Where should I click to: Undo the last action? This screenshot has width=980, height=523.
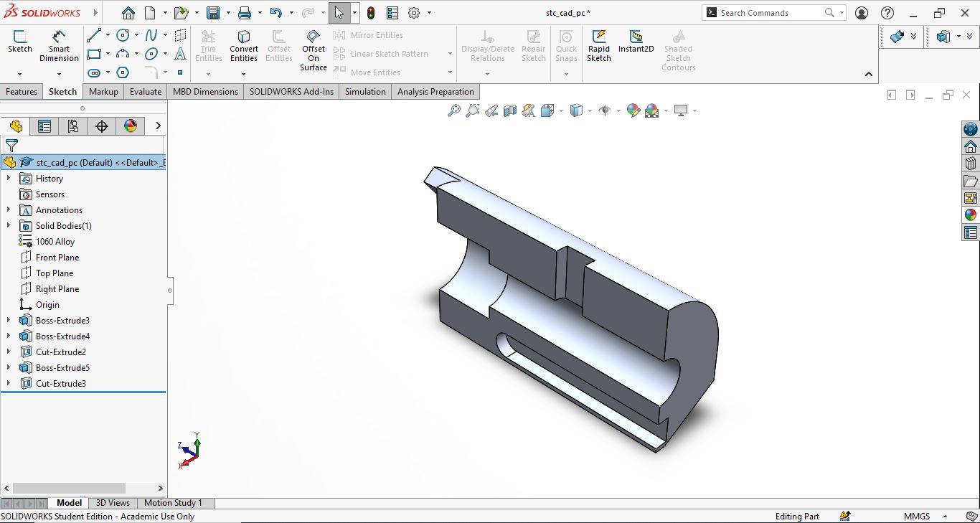276,13
